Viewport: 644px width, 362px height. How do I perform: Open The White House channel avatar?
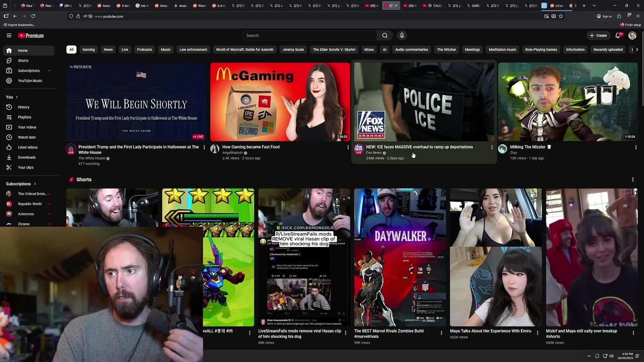[x=71, y=149]
